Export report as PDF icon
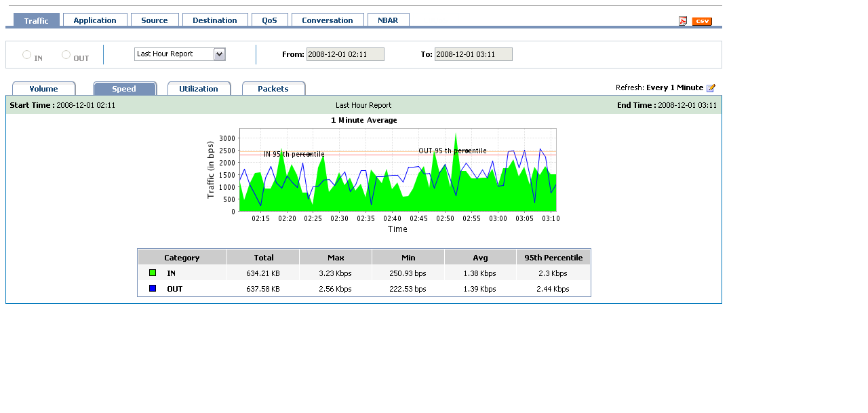The height and width of the screenshot is (413, 868). click(683, 21)
